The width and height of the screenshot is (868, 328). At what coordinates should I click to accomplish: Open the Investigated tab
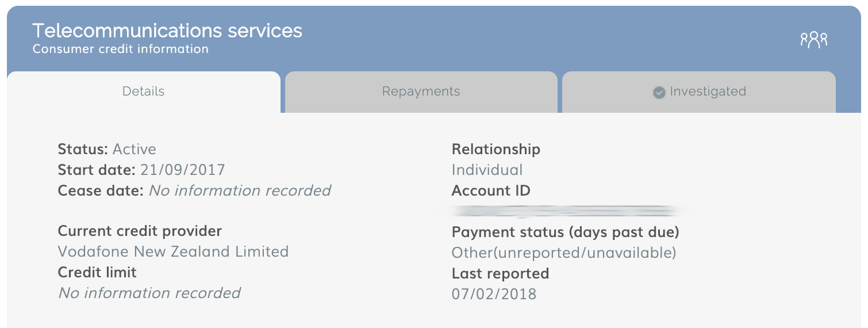(699, 91)
